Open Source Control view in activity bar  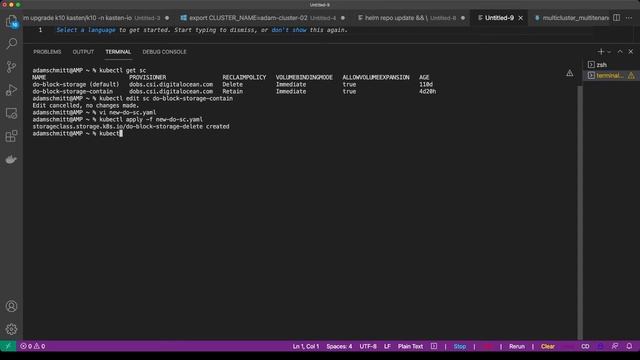(11, 67)
